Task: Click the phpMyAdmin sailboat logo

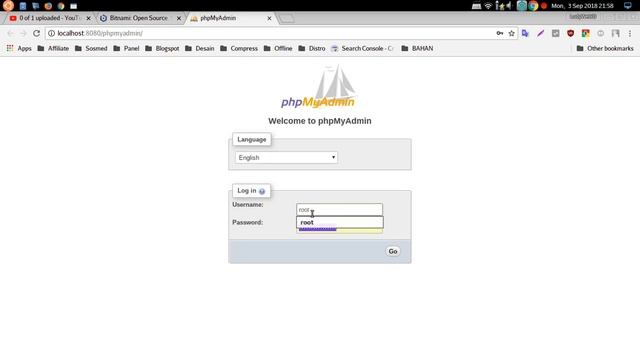Action: [x=318, y=87]
